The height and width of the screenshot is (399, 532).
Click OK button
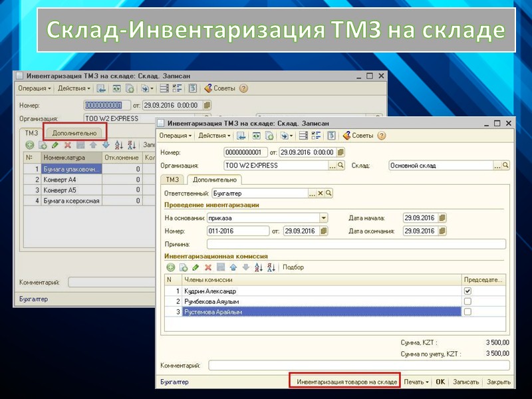click(440, 382)
